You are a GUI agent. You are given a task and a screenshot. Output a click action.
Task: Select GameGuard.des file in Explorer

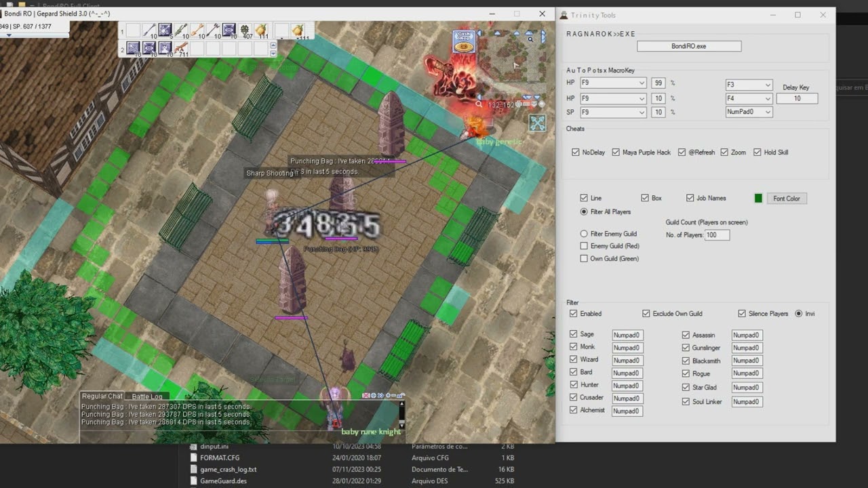223,481
